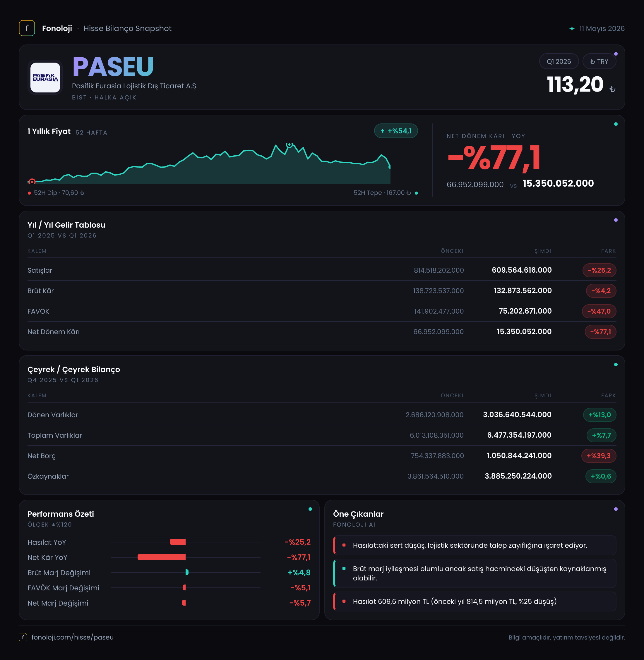Click the 52-week high teal marker on chart
Viewport: 644px width, 660px height.
[289, 145]
